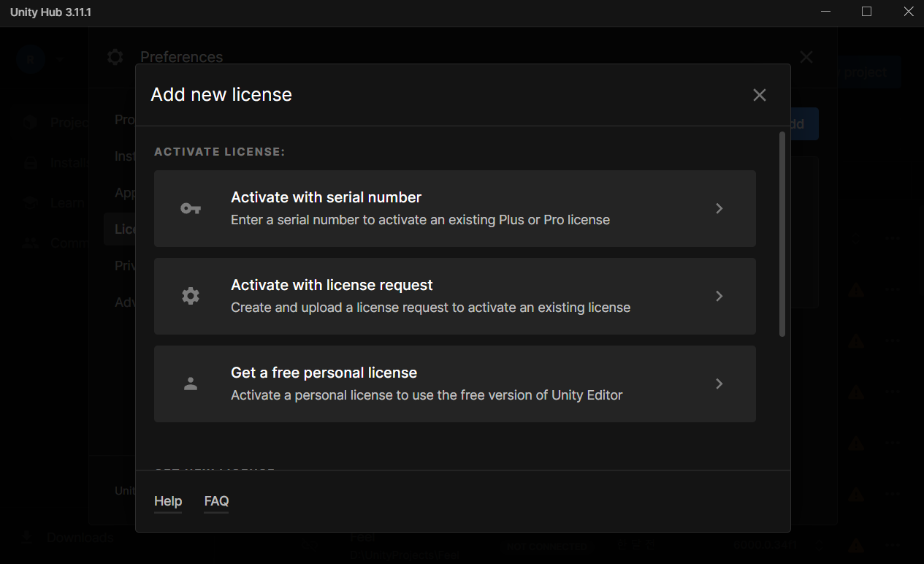Choose Get a free personal license title
The height and width of the screenshot is (564, 924).
pos(324,373)
